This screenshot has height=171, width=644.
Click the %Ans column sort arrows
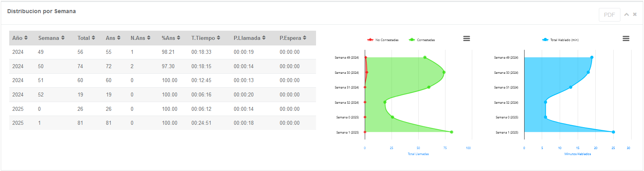[x=179, y=38]
